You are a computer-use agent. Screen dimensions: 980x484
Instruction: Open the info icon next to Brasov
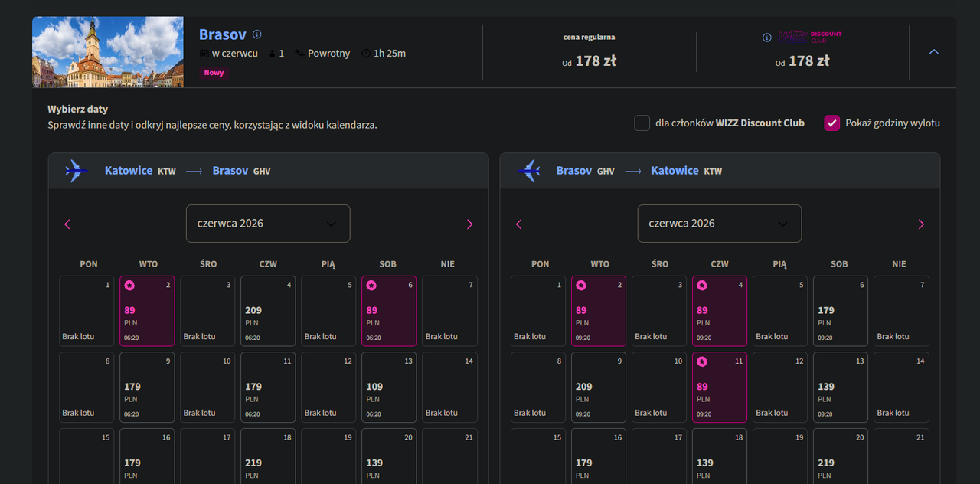[x=257, y=34]
